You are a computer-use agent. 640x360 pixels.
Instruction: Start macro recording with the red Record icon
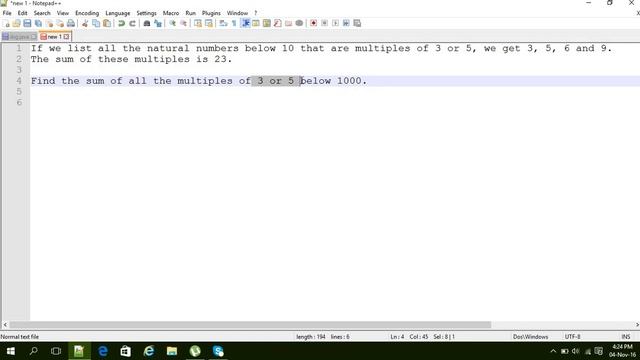313,23
